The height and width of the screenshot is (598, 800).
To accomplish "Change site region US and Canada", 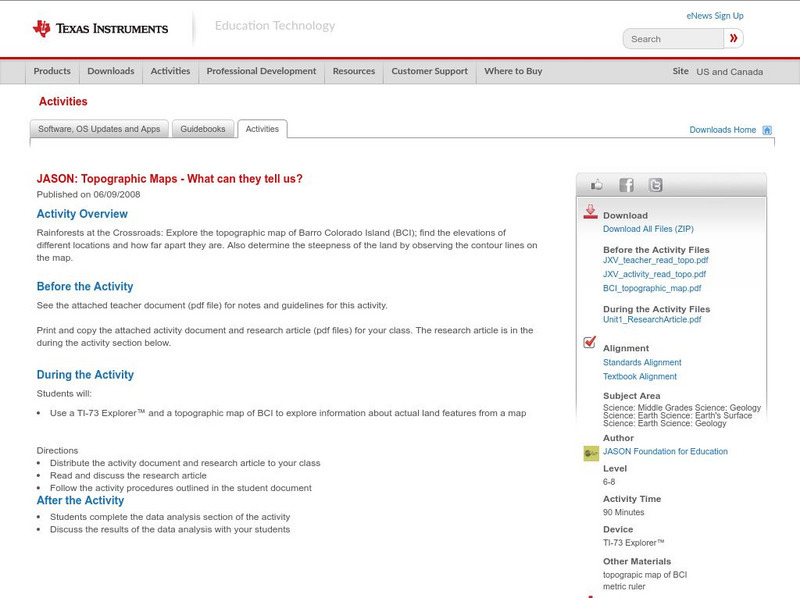I will [x=730, y=72].
